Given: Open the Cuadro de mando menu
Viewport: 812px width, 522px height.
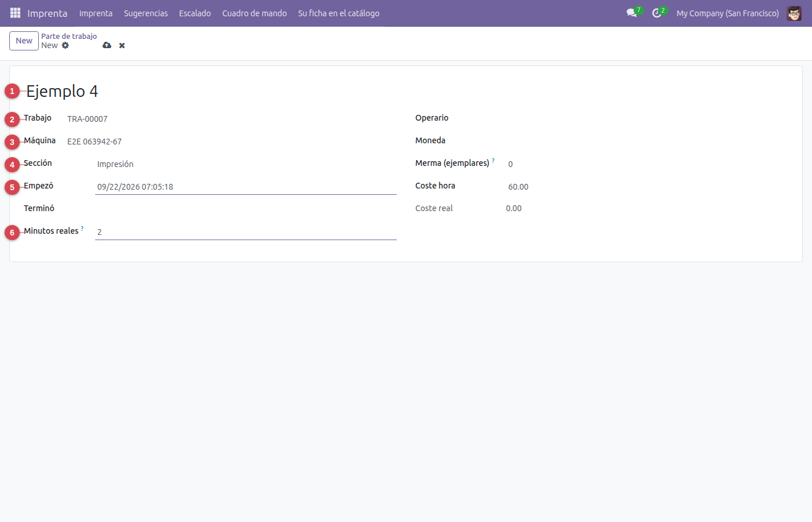Looking at the screenshot, I should [x=255, y=13].
